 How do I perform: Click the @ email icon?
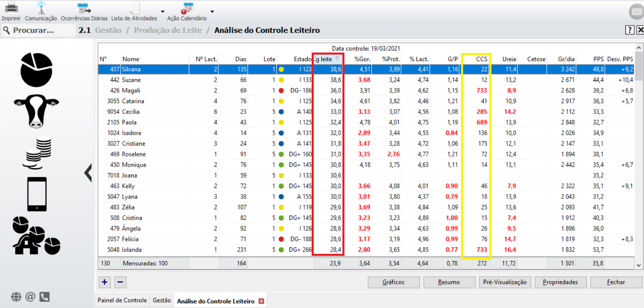(30, 297)
